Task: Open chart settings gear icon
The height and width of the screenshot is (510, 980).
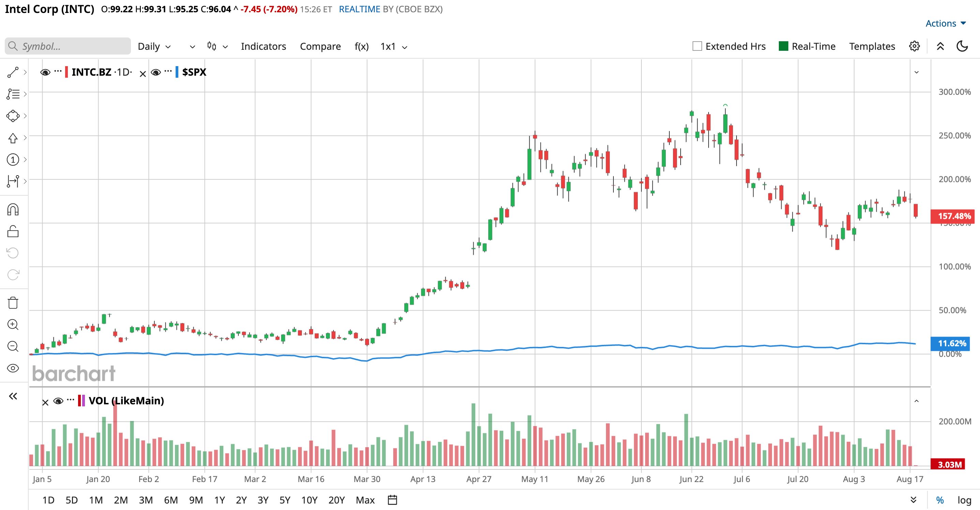Action: pos(915,46)
